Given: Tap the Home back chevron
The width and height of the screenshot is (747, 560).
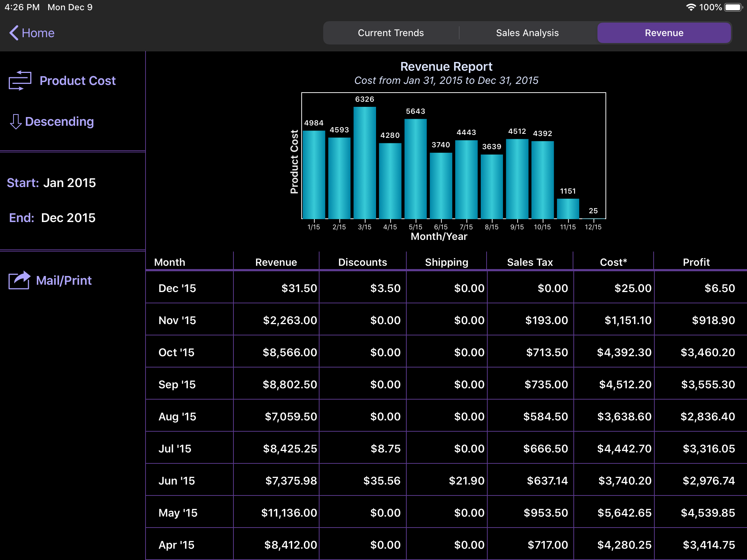Looking at the screenshot, I should click(13, 33).
